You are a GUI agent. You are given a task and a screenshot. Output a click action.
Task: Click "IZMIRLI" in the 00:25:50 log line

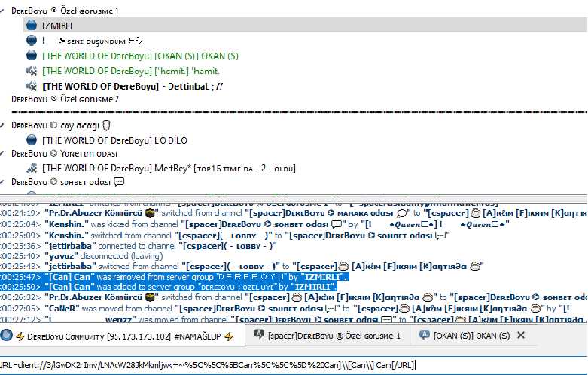[x=312, y=287]
